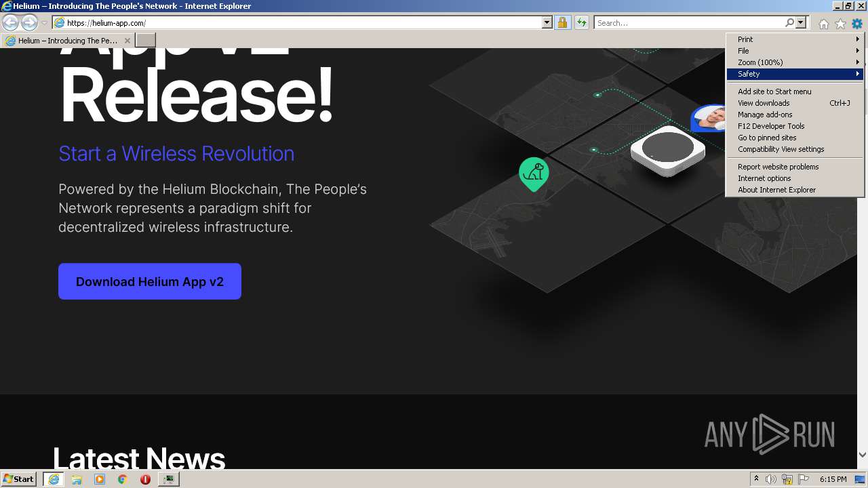Click the security lock icon in address bar
The image size is (868, 488).
(x=562, y=22)
